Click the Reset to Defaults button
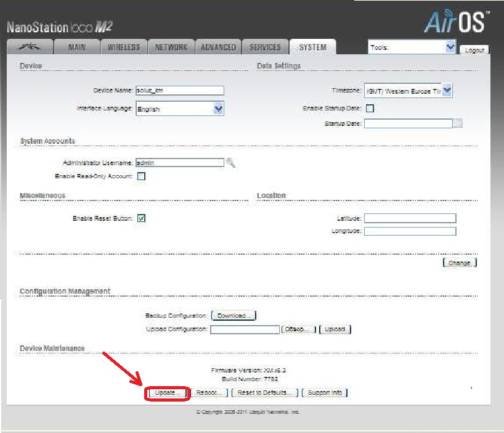The width and height of the screenshot is (504, 433). [265, 393]
